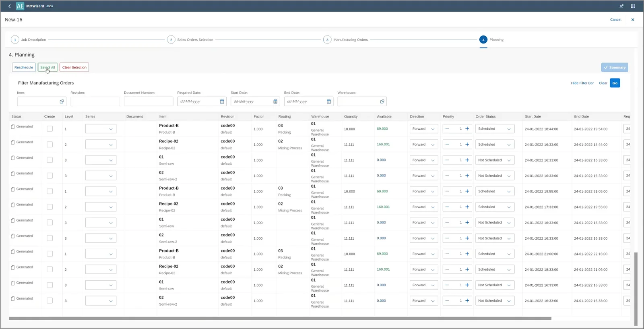Select step 4 Planning

click(491, 39)
